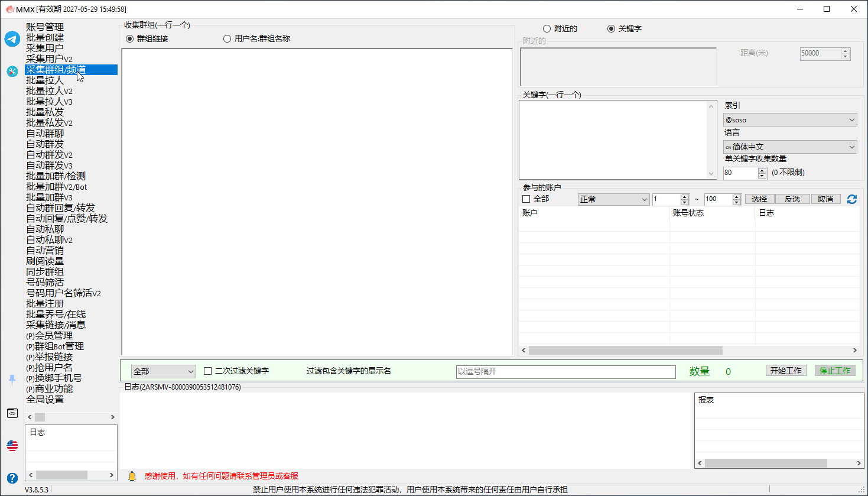Open 批量创建 menu item
Image resolution: width=868 pixels, height=496 pixels.
click(x=45, y=38)
